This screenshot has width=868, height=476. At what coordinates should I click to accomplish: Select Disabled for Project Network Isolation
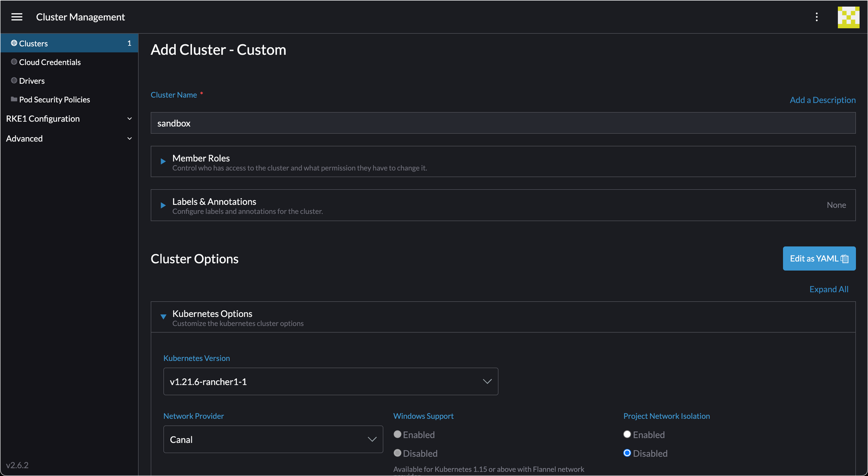(627, 453)
